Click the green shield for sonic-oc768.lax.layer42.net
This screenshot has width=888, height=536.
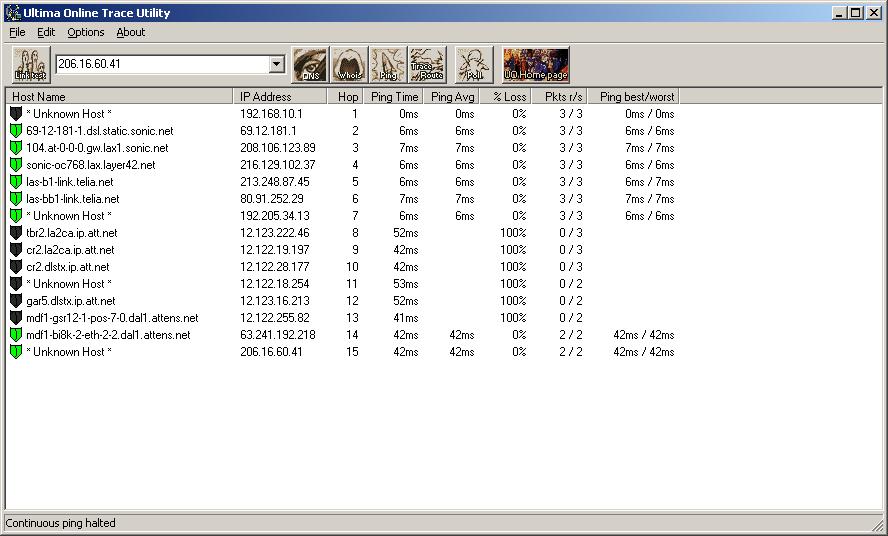point(16,165)
